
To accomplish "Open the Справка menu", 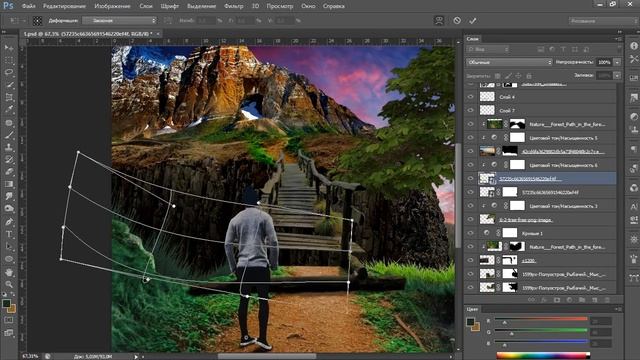I will (333, 6).
